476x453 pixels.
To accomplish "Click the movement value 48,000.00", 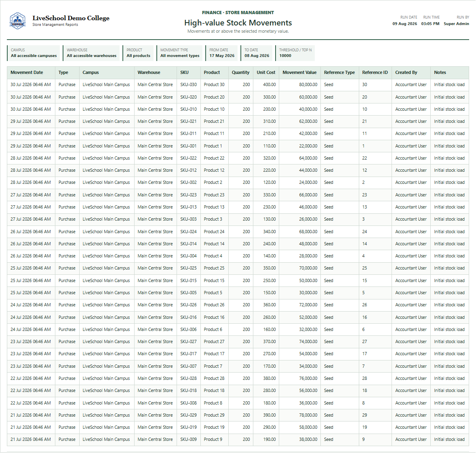I will click(308, 244).
